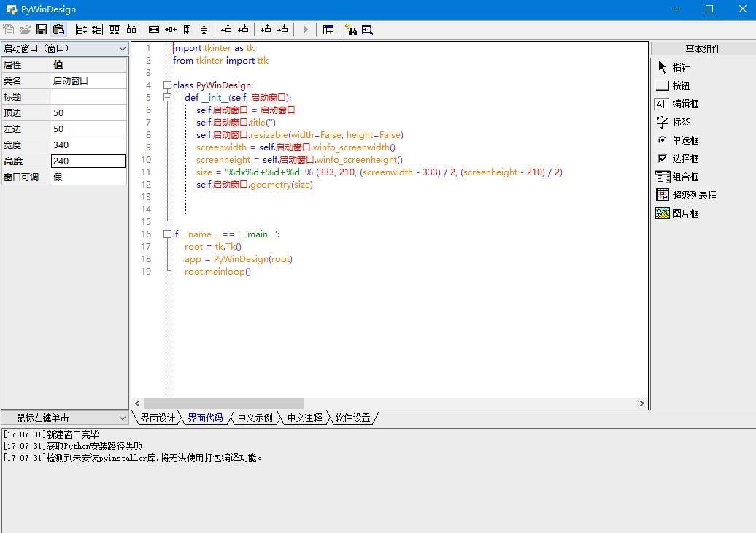Select the 标签 label component

pos(673,122)
